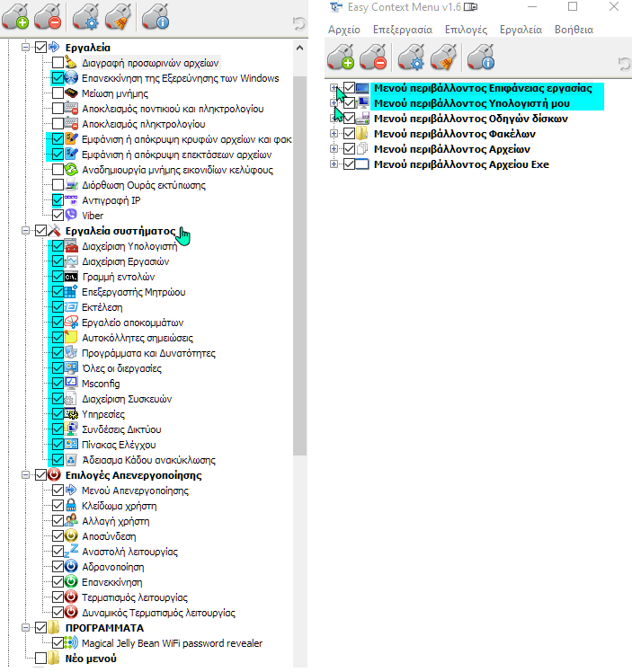The image size is (632, 672).
Task: Click the scroll-up arrow of left panel
Action: [299, 48]
